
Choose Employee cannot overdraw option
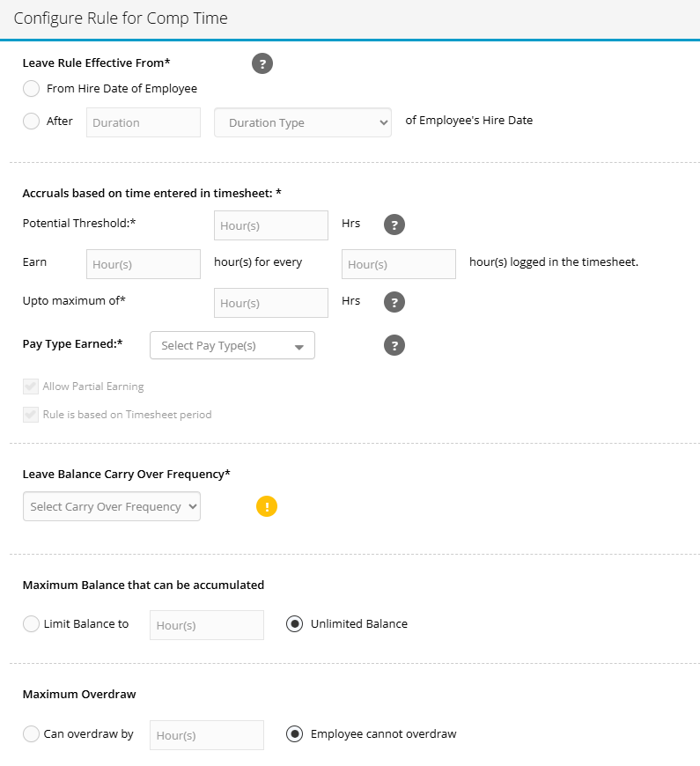click(295, 734)
